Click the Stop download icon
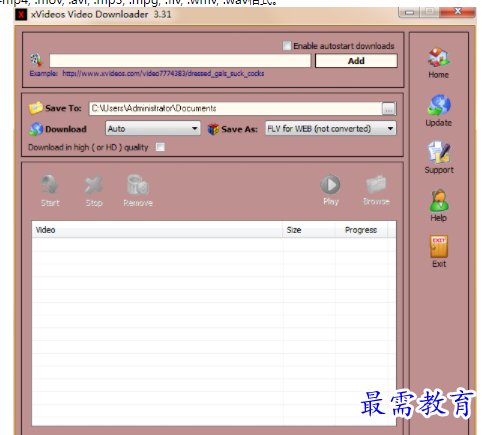Screen dimensions: 482x435 (x=94, y=184)
